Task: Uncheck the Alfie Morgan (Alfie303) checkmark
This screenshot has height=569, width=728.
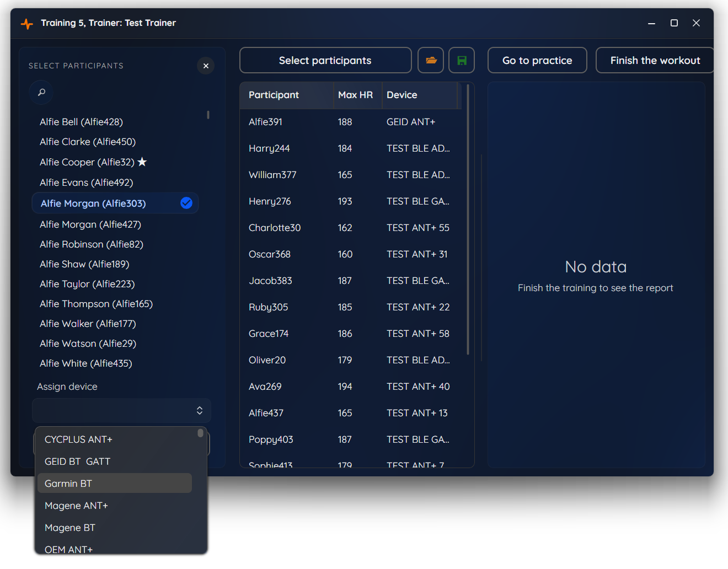Action: (x=186, y=203)
